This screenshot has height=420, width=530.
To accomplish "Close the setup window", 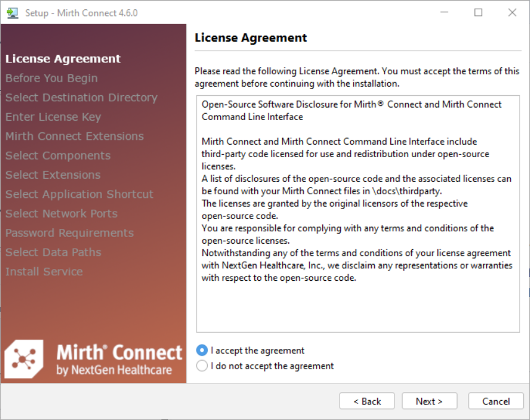I will tap(512, 13).
